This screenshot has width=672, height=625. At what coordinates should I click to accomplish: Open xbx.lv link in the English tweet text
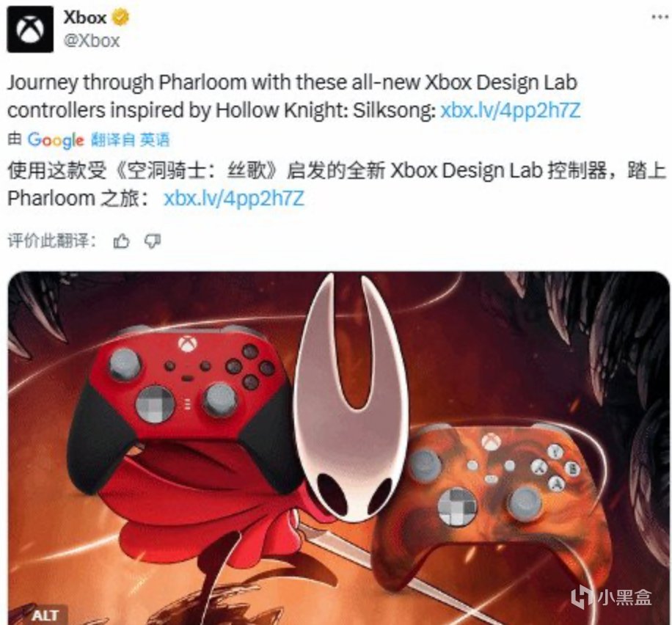click(x=511, y=111)
